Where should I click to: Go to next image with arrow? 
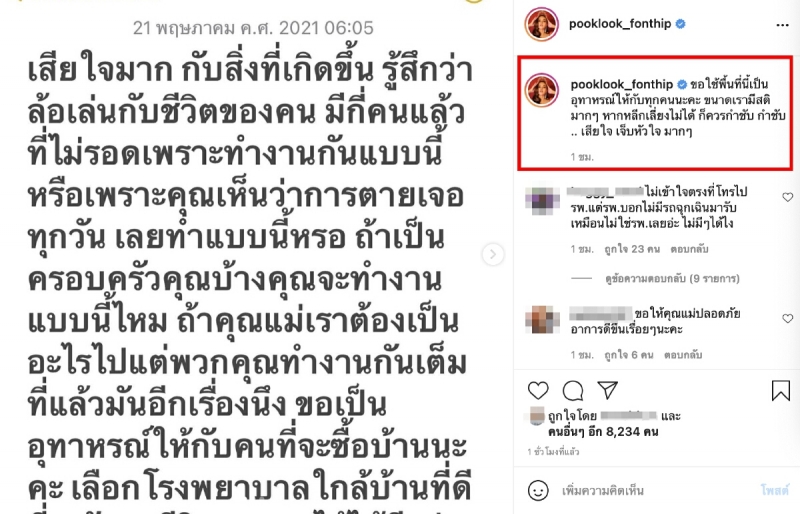[x=493, y=254]
